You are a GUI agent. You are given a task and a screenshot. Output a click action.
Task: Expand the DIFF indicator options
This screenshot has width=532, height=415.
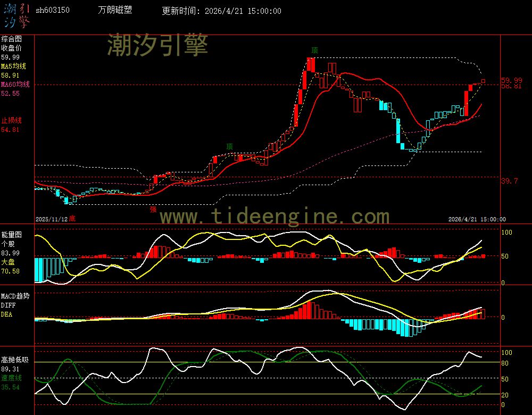[7, 305]
